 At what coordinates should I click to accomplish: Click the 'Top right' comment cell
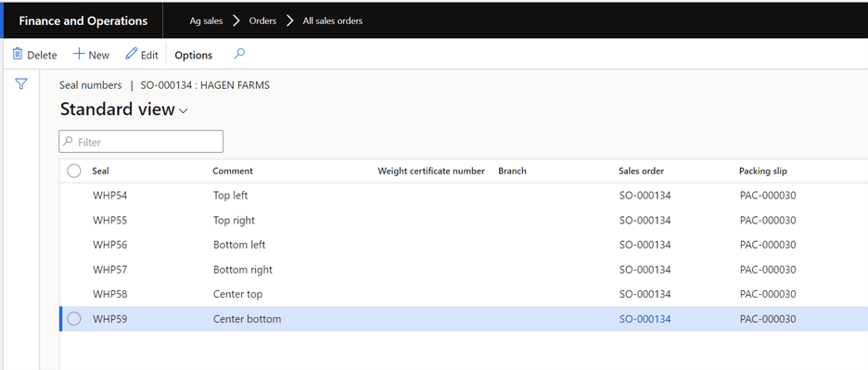pyautogui.click(x=235, y=221)
